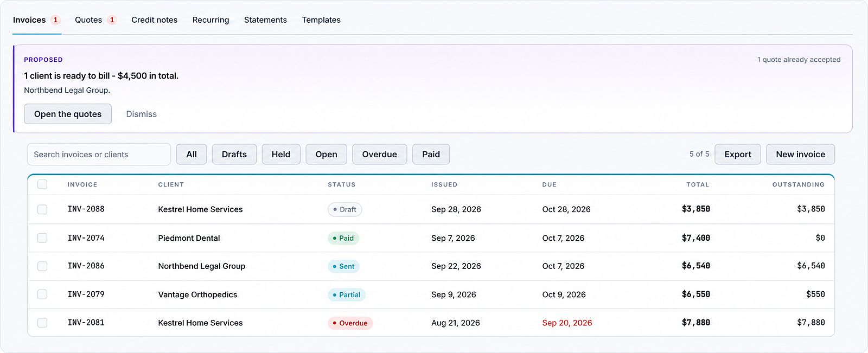Click the Partial status badge
Screen dimensions: 868x353
[347, 294]
